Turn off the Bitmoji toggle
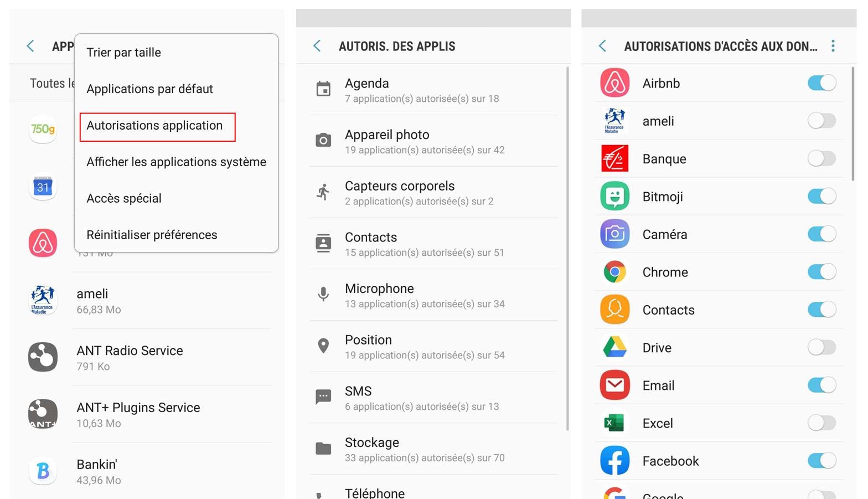 point(822,196)
